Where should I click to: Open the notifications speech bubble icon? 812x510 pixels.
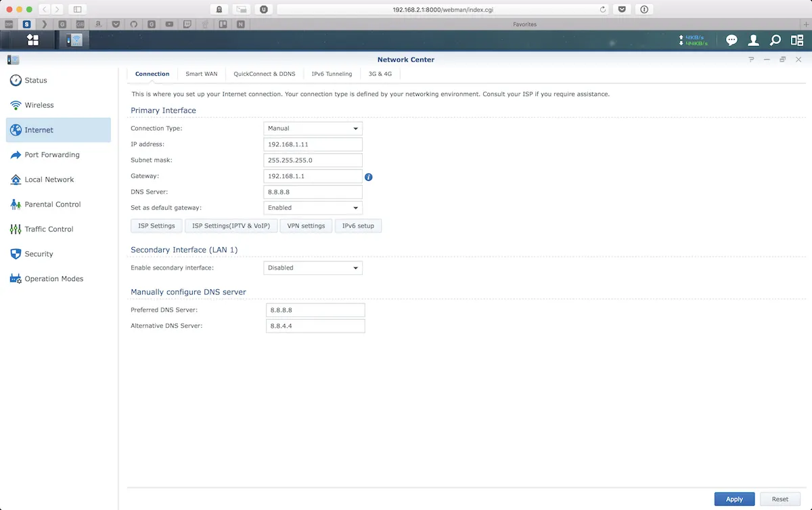(x=731, y=40)
